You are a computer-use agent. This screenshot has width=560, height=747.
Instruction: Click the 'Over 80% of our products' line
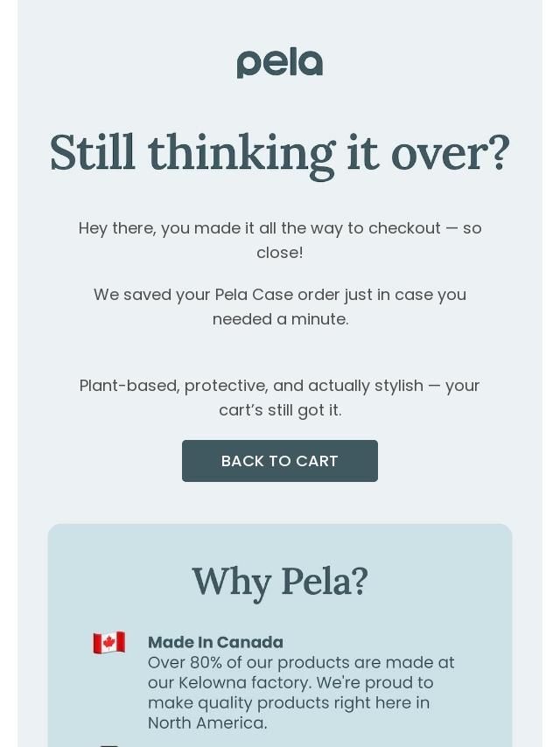(x=301, y=663)
